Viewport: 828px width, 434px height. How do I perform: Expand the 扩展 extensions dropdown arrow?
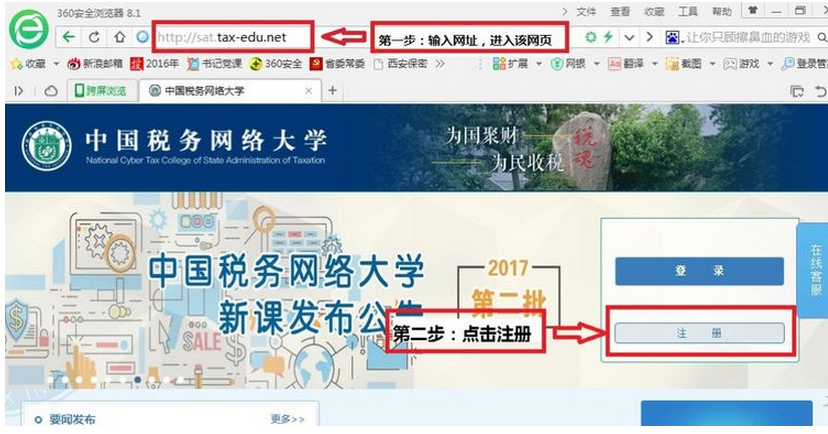[x=539, y=64]
